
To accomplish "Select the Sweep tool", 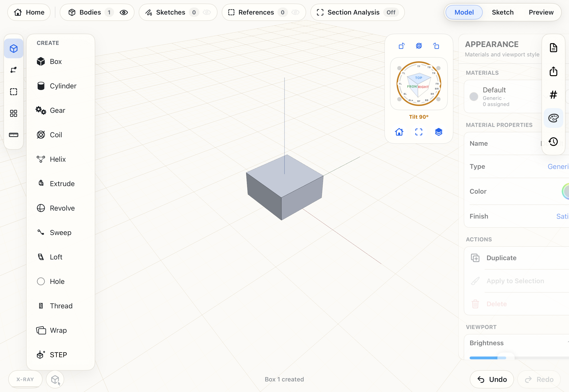I will click(60, 233).
